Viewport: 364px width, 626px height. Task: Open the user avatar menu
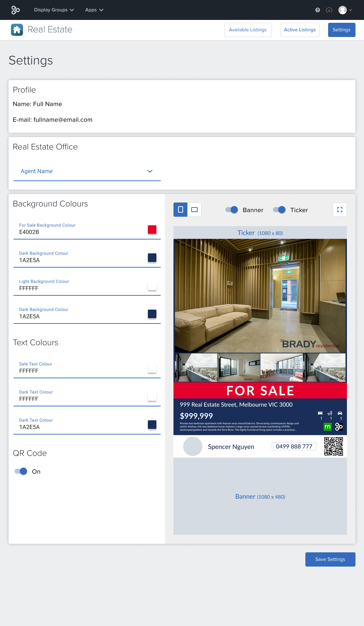tap(343, 10)
